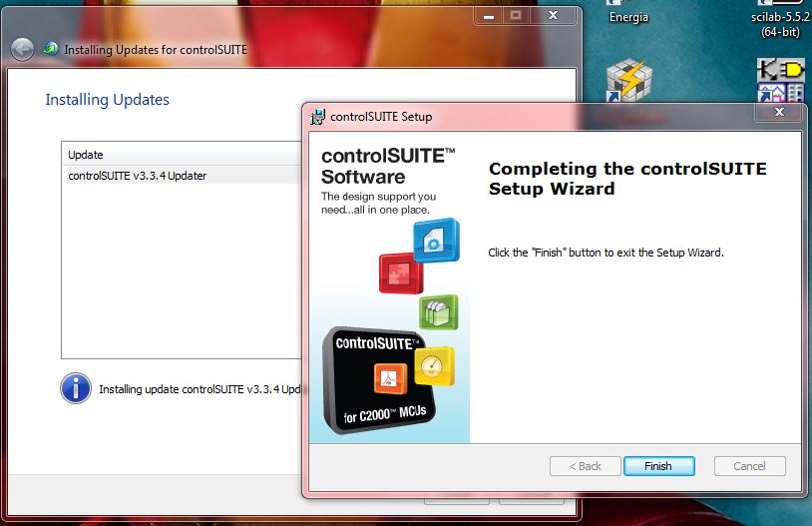
Task: Open the scilab-5.5.2 (64-bit) desktop shortcut
Action: [x=780, y=24]
